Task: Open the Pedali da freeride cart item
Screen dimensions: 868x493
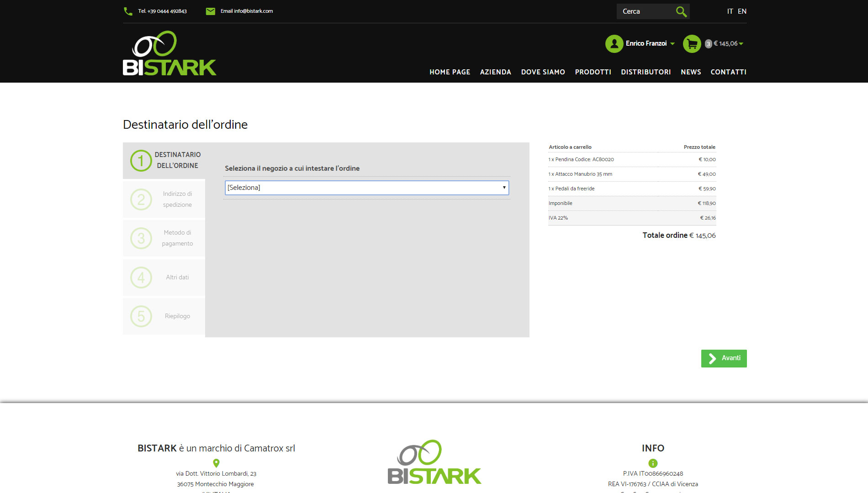Action: point(575,189)
